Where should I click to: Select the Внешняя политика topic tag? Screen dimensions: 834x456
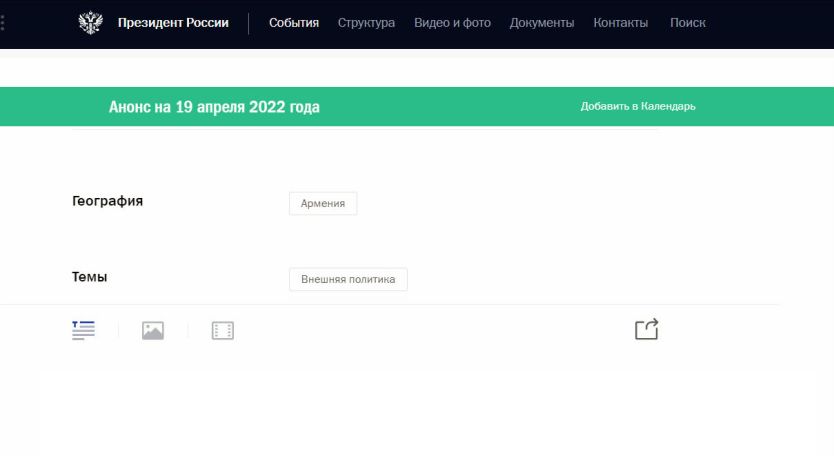348,279
